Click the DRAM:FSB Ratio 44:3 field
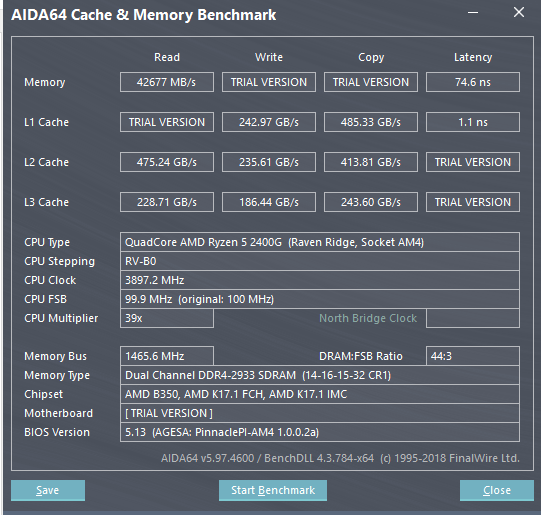The height and width of the screenshot is (515, 541). pos(473,356)
